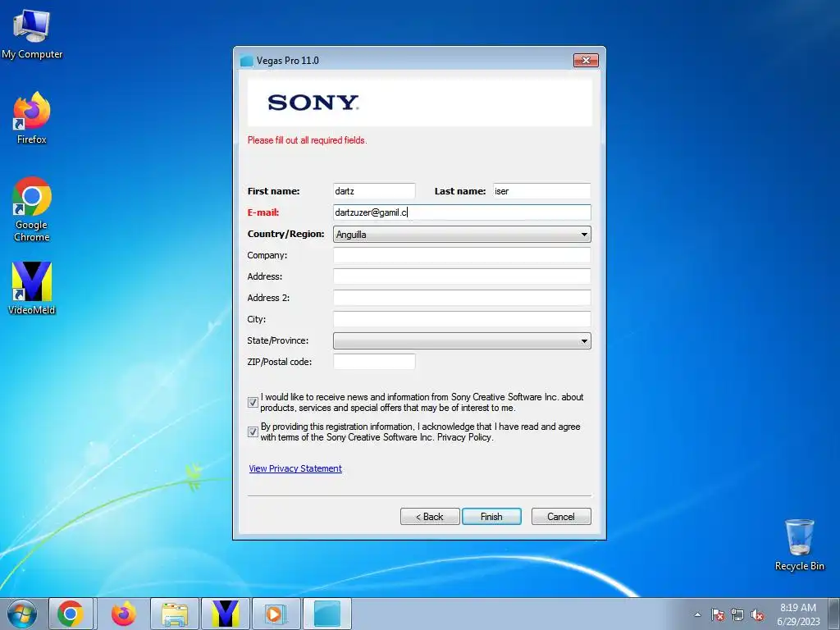Open Action Center flag tray icon
The height and width of the screenshot is (630, 840).
pyautogui.click(x=718, y=614)
